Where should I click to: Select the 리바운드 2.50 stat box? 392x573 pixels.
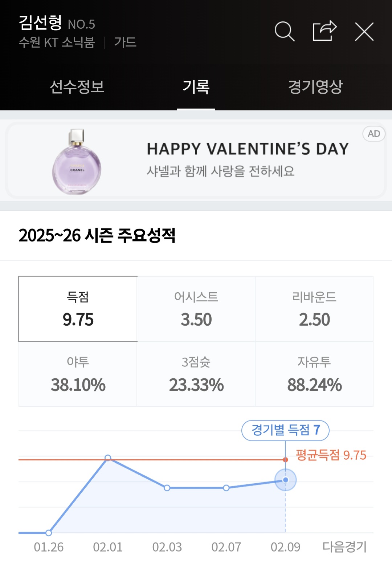click(x=314, y=309)
